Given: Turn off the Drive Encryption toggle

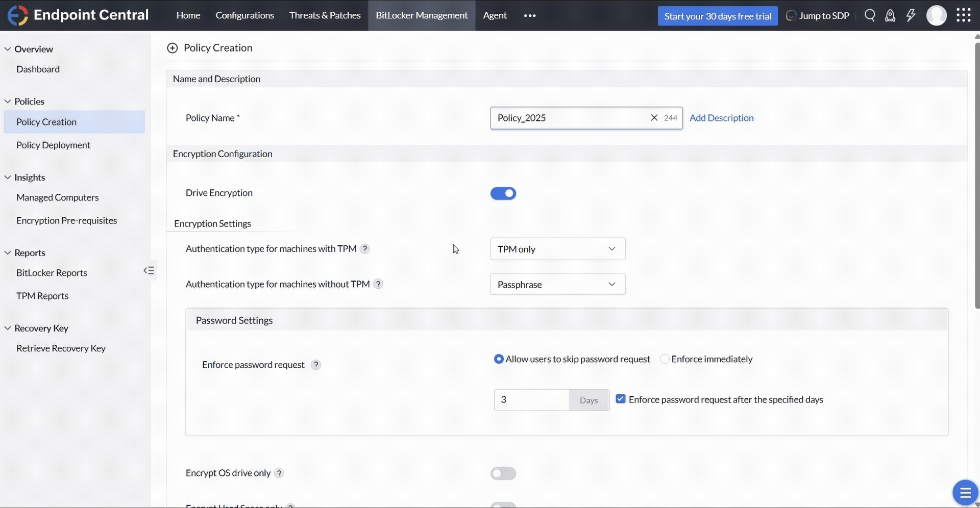Looking at the screenshot, I should 503,193.
